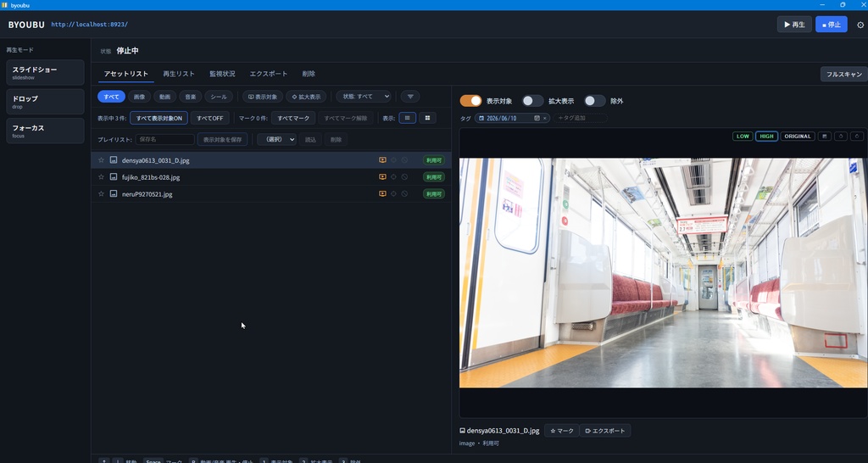Toggle the 表示対象 switch off
This screenshot has width=868, height=463.
(471, 101)
